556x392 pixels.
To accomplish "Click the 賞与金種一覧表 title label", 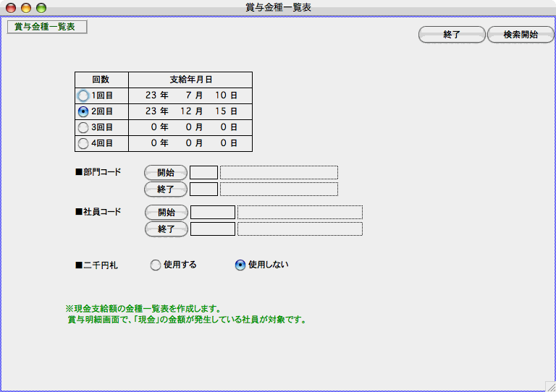I will point(46,27).
